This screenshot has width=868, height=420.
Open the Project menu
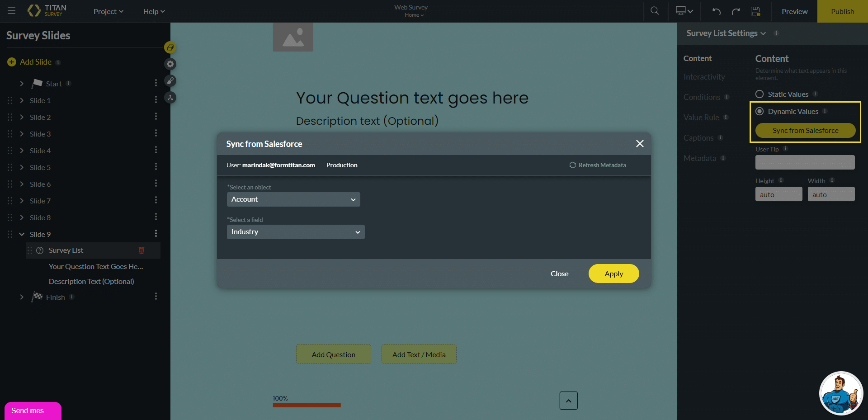point(108,12)
